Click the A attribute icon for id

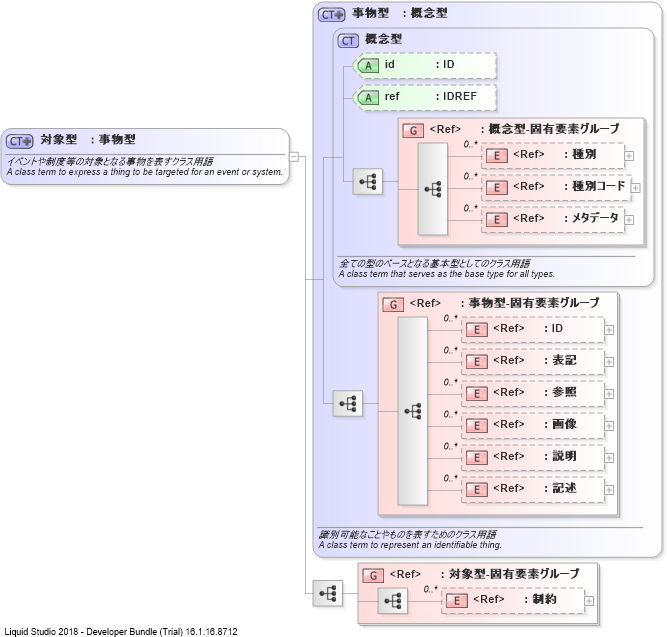click(368, 66)
